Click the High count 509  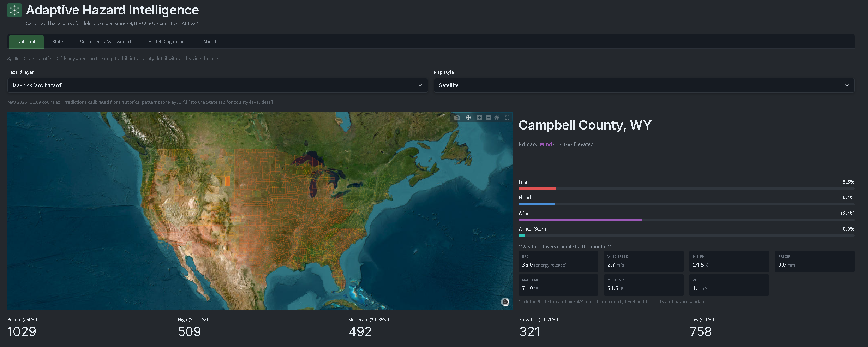tap(190, 331)
